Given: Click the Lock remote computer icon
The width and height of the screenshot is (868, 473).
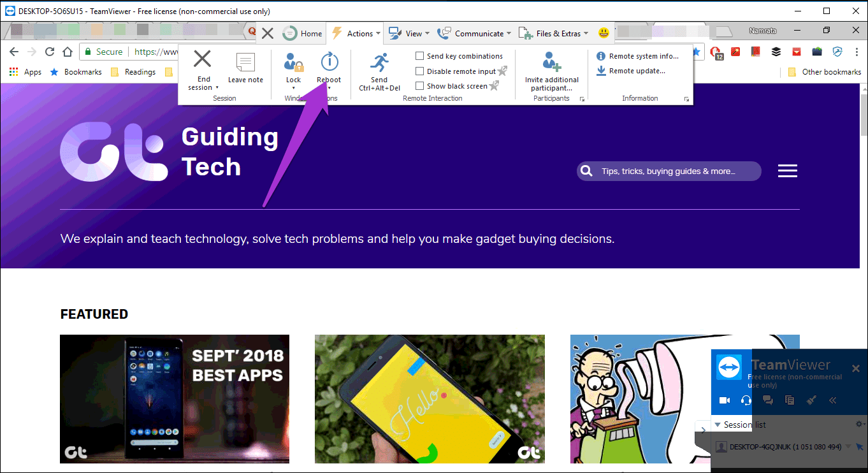Looking at the screenshot, I should 293,62.
